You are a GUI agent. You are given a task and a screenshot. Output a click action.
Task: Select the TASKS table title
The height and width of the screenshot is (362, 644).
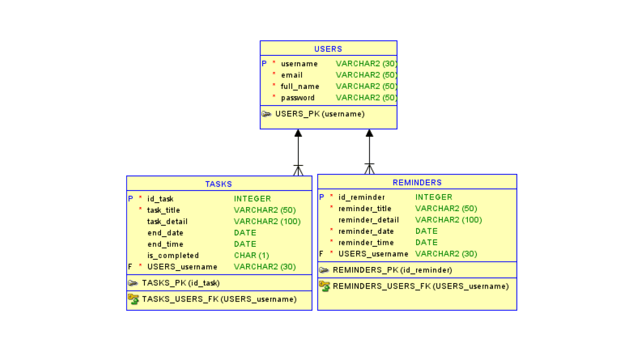[218, 184]
